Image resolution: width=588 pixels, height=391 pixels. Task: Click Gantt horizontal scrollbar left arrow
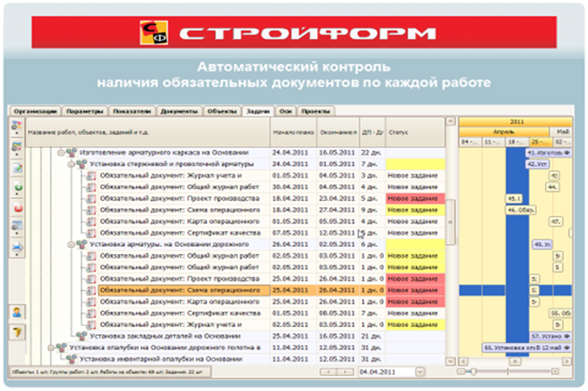tap(464, 361)
